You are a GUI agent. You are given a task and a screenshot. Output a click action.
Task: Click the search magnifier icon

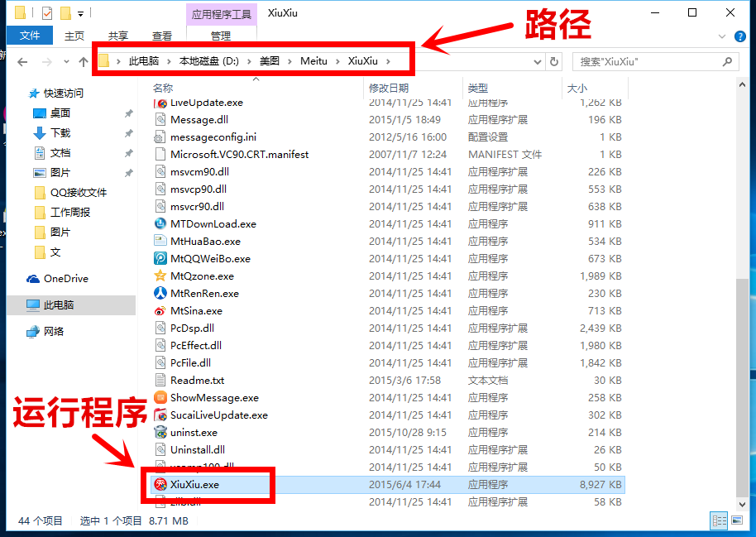tap(727, 61)
